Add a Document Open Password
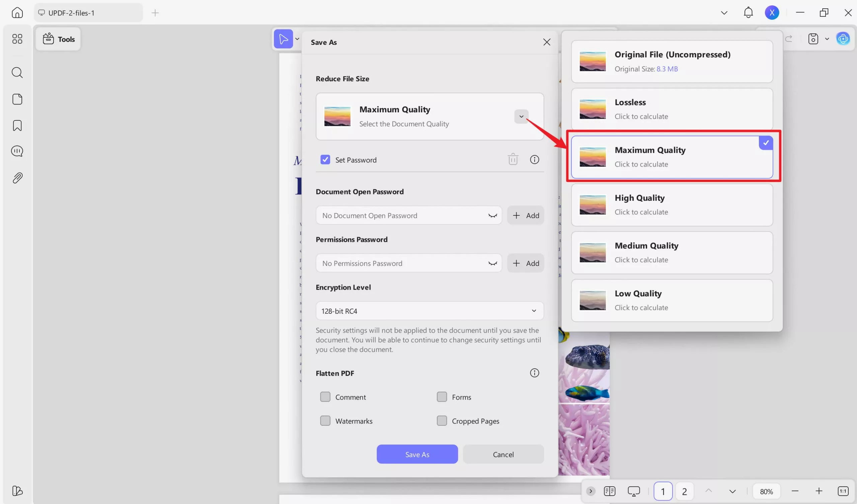The width and height of the screenshot is (857, 504). [x=526, y=215]
